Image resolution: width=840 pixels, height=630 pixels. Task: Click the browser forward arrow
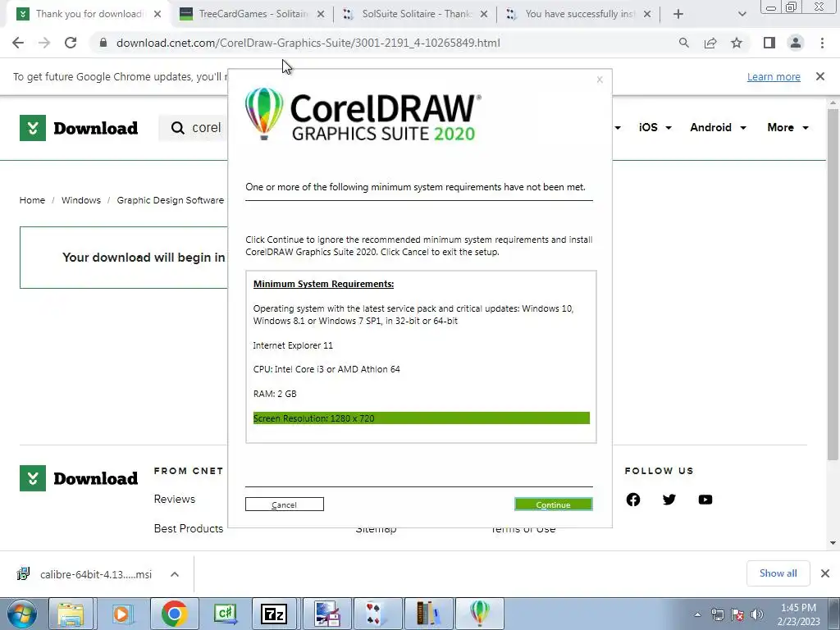pos(44,43)
